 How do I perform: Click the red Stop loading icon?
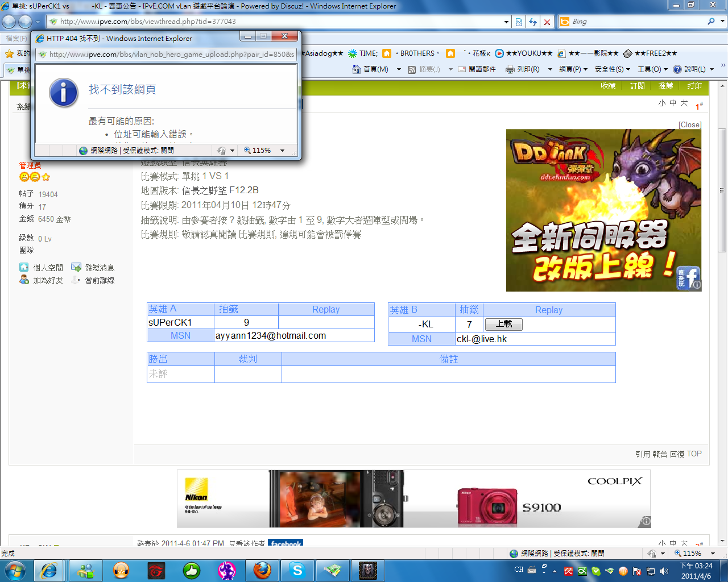click(547, 22)
